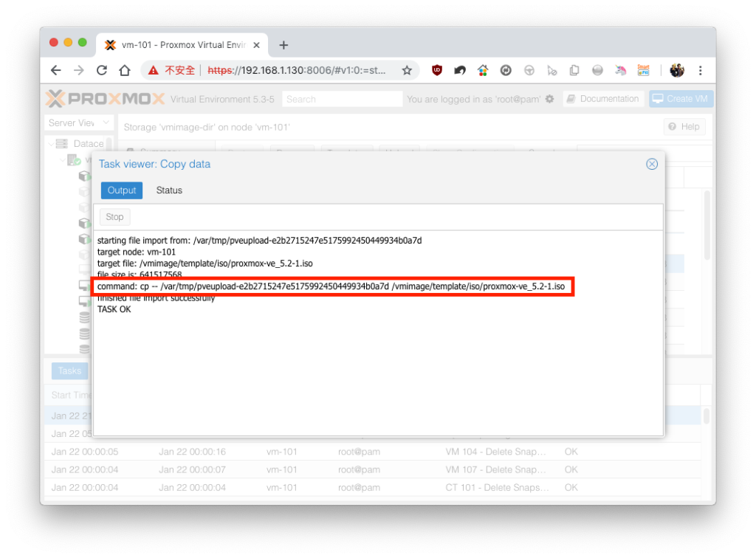Click the Chrome profile avatar

click(x=677, y=70)
